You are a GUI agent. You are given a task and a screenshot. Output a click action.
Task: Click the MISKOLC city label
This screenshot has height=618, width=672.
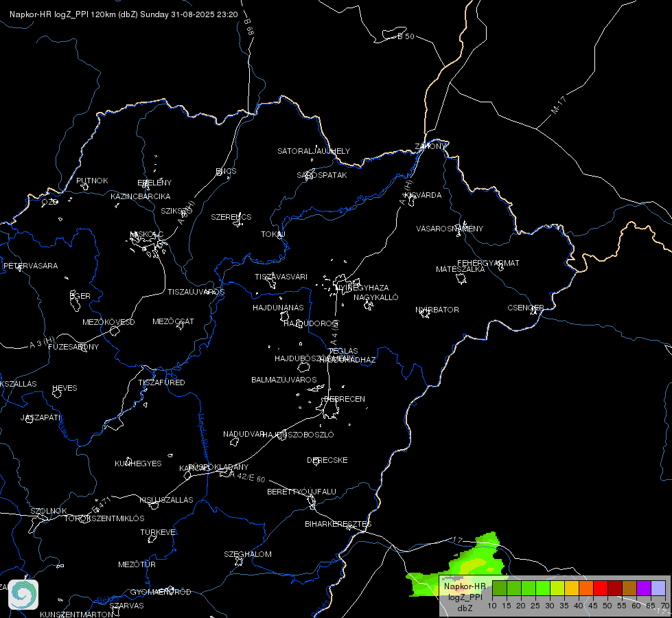(147, 234)
